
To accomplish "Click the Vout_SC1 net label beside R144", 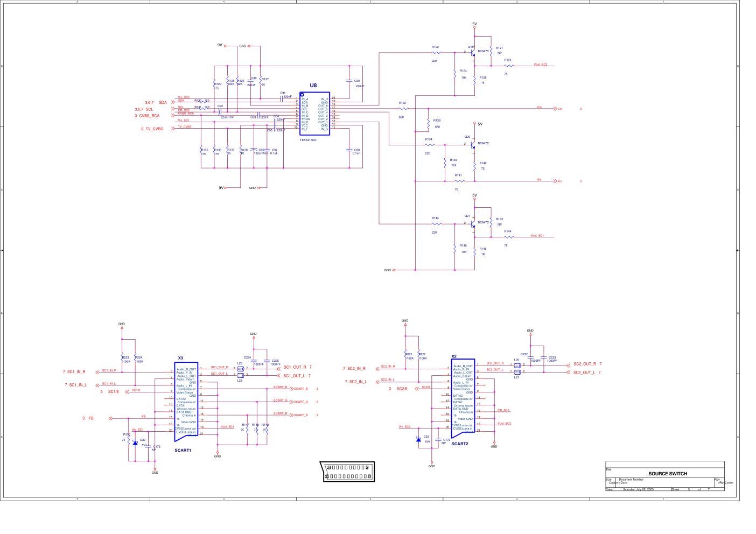I will (537, 235).
